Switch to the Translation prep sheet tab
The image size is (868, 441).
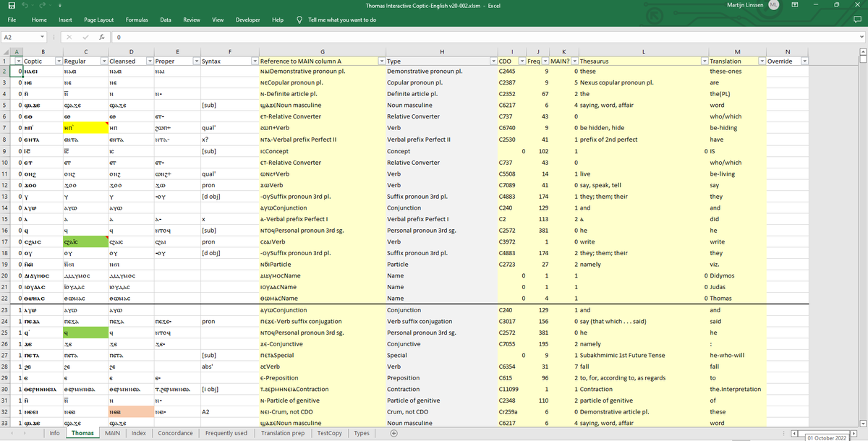click(x=283, y=433)
